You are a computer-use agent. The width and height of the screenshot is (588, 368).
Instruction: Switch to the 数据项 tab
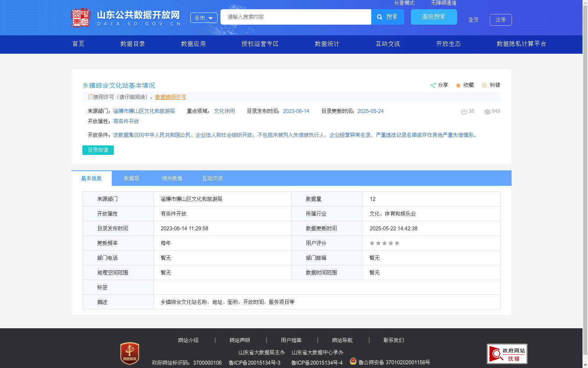coord(132,178)
